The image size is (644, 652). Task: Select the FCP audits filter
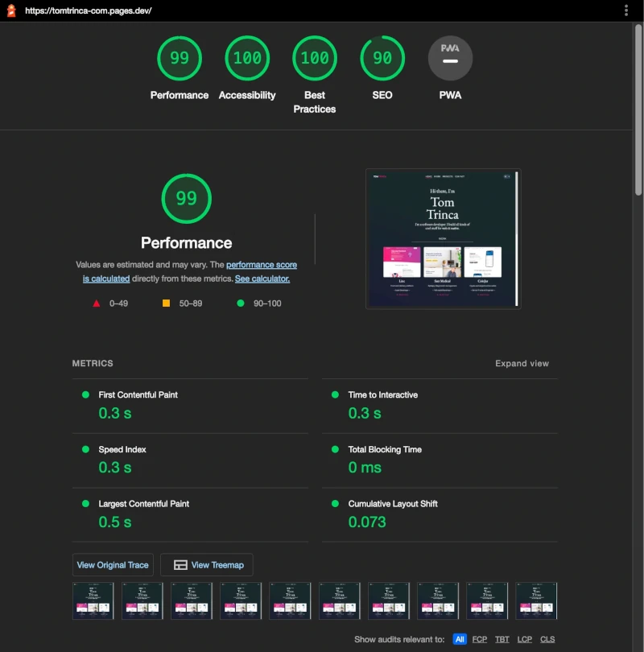click(480, 639)
